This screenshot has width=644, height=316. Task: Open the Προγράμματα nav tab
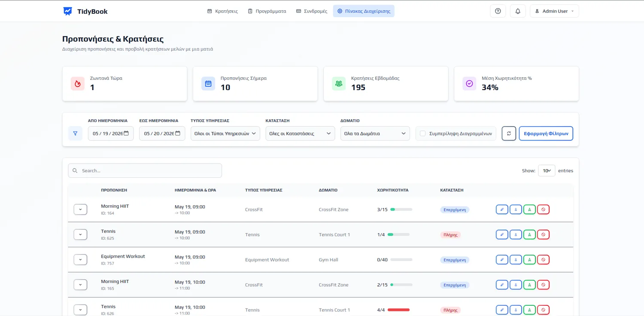(267, 11)
